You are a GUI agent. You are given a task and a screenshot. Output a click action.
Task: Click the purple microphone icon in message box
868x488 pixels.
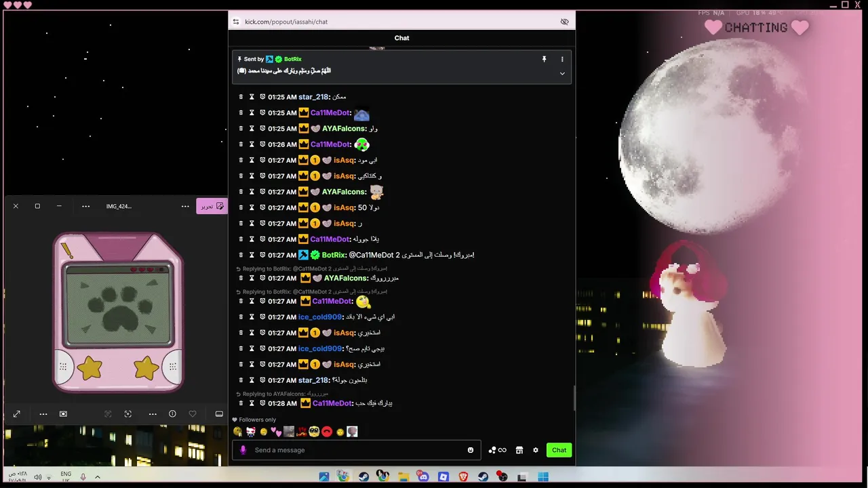coord(243,450)
